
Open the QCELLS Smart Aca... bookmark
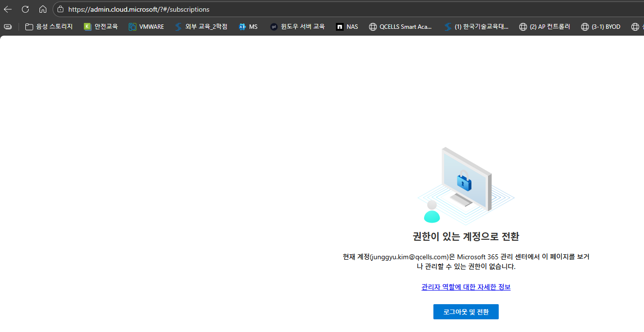400,27
